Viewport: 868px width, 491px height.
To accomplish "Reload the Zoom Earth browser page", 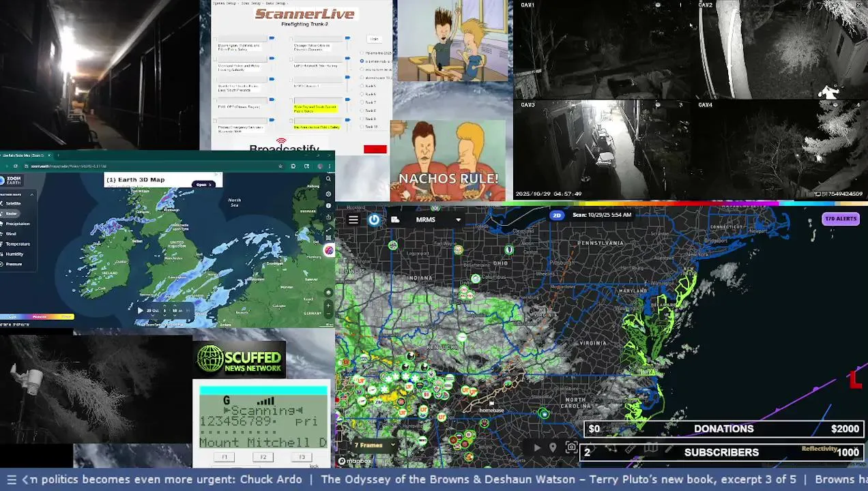I will point(16,166).
